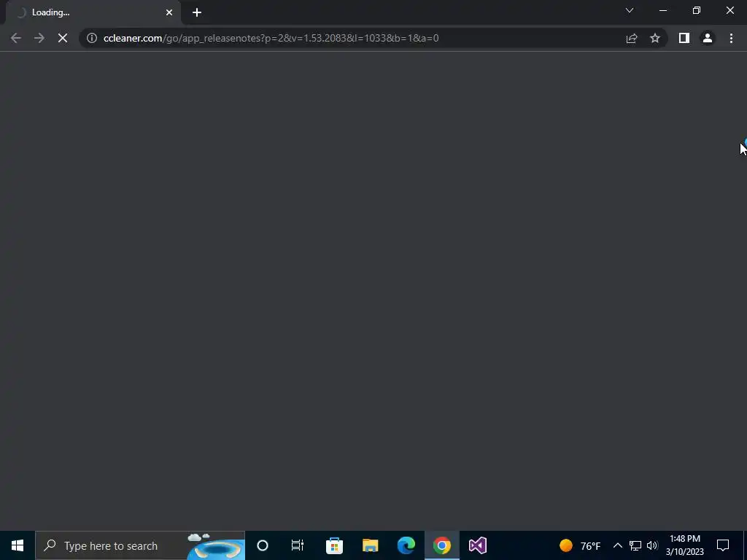Click the taskbar search box
Screen dimensions: 747x560
point(140,545)
